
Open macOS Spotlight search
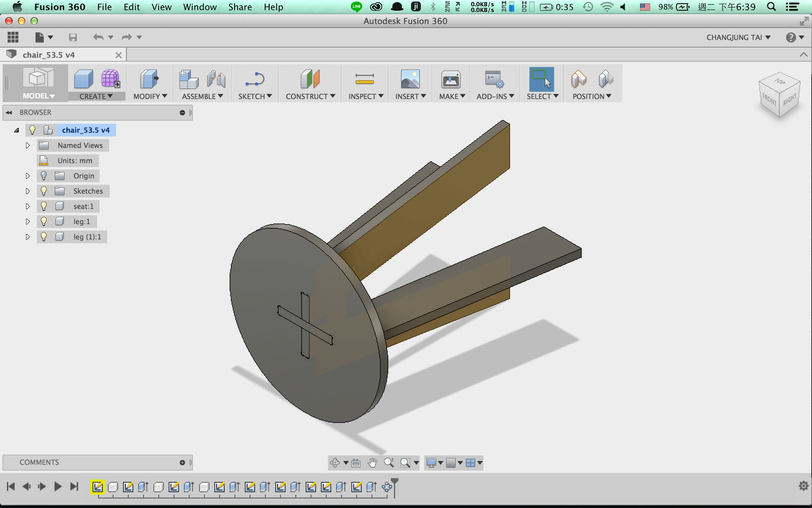click(x=771, y=7)
